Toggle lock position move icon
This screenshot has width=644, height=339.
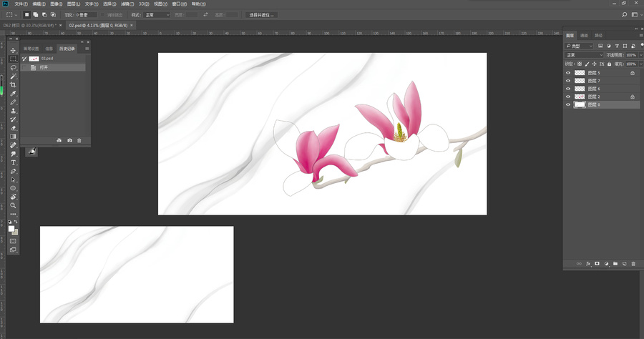point(595,64)
